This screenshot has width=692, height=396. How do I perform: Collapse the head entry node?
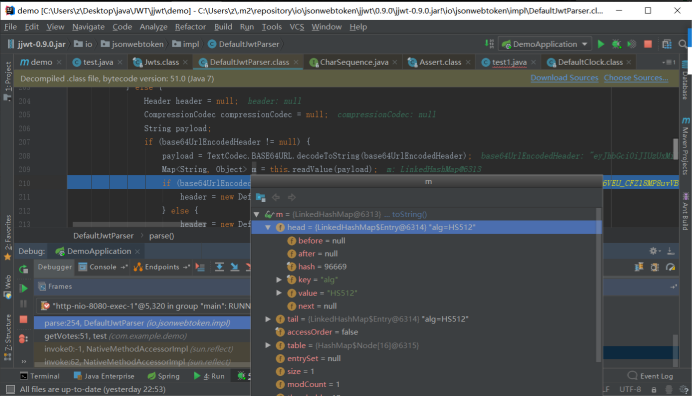pyautogui.click(x=268, y=227)
